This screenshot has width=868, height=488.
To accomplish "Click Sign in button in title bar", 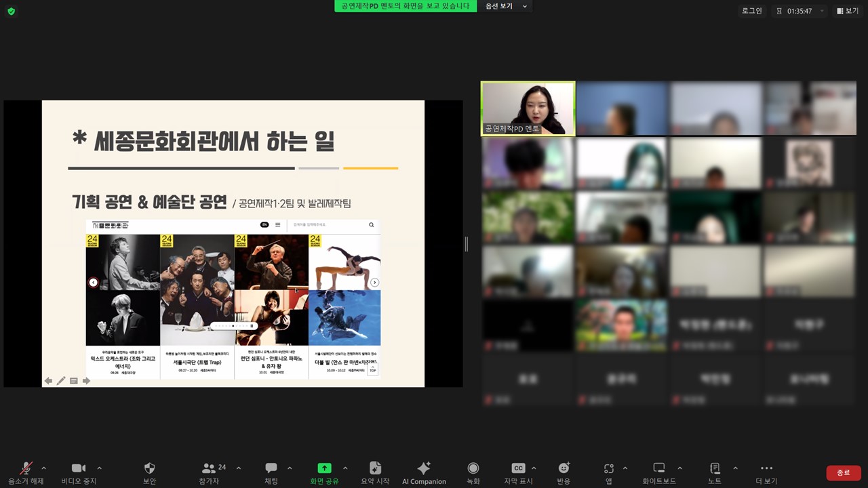I will point(752,11).
